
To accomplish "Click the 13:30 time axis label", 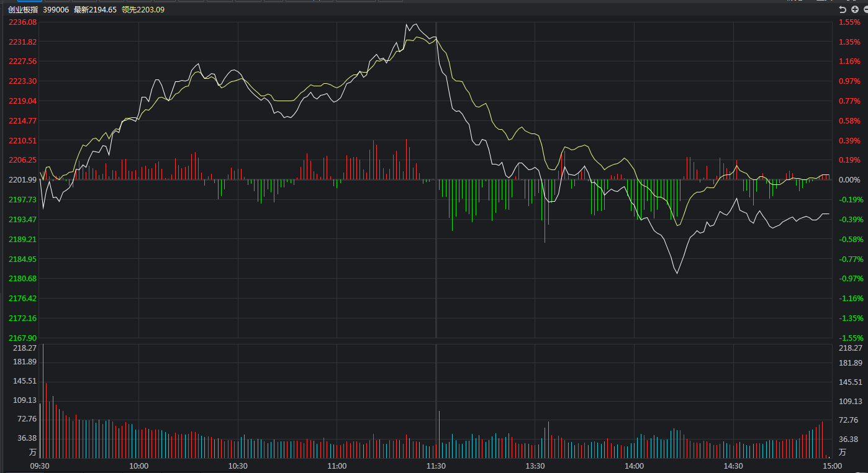I will (535, 466).
